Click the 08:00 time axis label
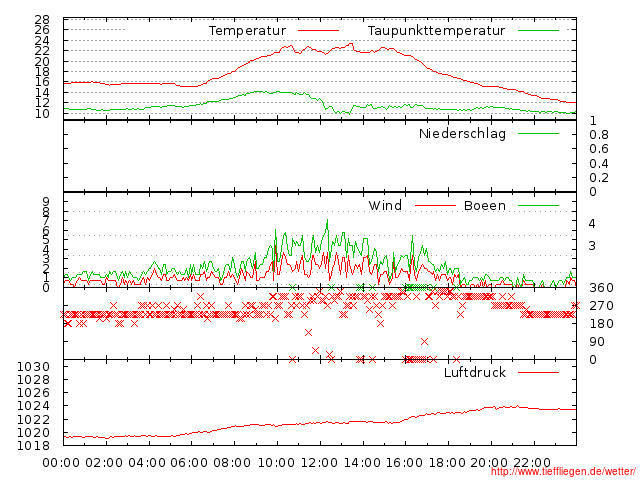 tap(232, 463)
